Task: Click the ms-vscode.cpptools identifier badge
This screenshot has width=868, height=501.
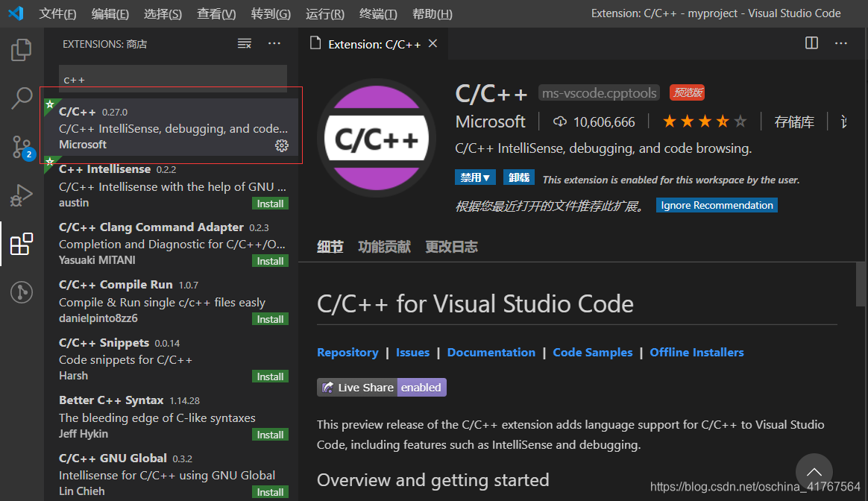Action: [599, 93]
